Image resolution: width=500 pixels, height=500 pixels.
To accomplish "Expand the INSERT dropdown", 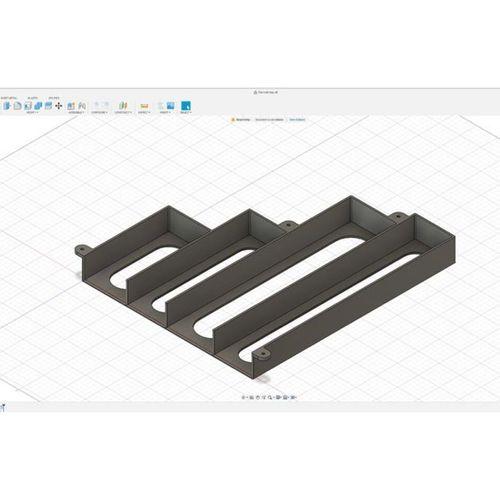I will click(x=165, y=113).
